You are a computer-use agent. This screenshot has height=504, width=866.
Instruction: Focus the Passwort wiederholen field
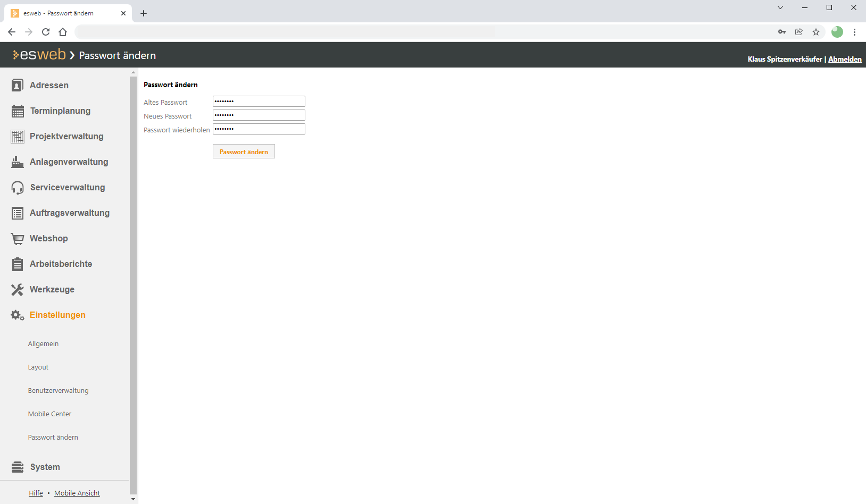[x=259, y=129]
